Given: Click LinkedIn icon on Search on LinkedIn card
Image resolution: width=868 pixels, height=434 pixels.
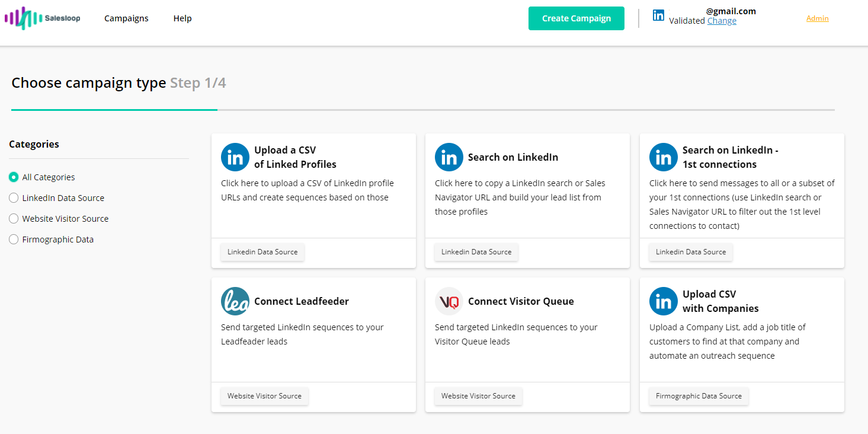Looking at the screenshot, I should tap(449, 157).
